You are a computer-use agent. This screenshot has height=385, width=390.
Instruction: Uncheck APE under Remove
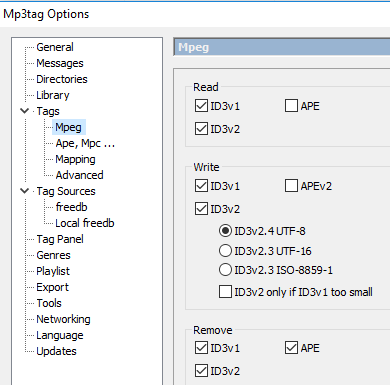coord(291,348)
